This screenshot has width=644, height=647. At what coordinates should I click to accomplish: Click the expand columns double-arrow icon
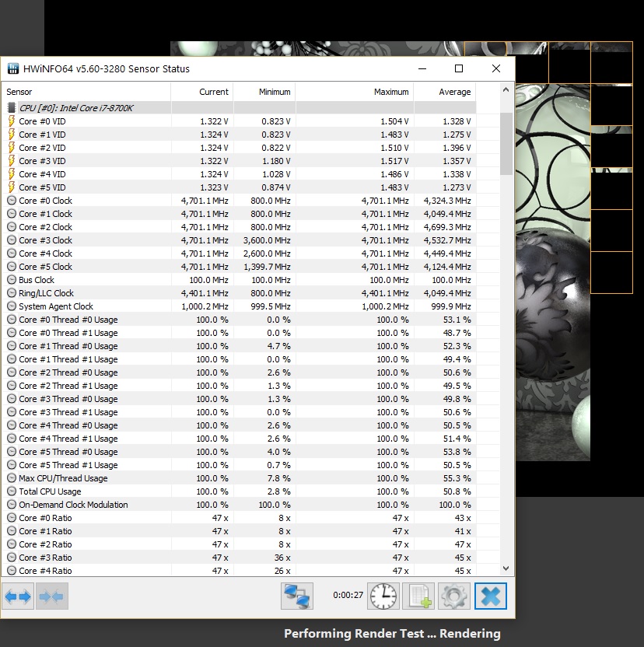point(18,596)
